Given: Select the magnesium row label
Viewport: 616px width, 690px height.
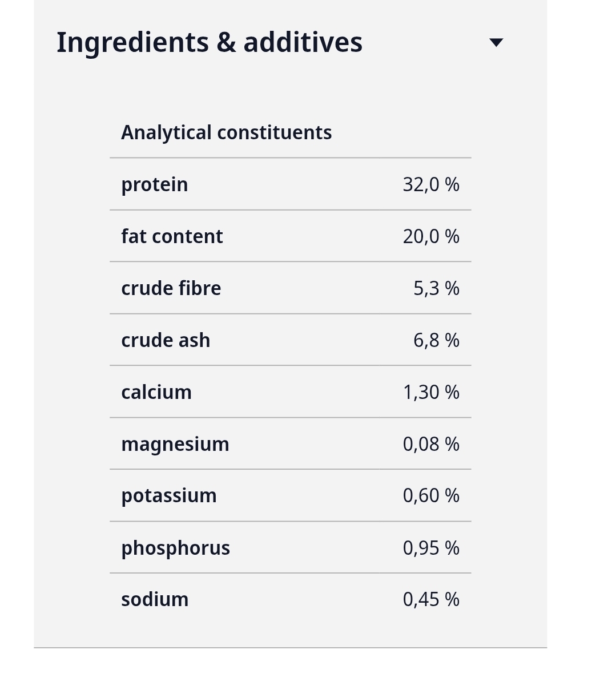Looking at the screenshot, I should 175,444.
